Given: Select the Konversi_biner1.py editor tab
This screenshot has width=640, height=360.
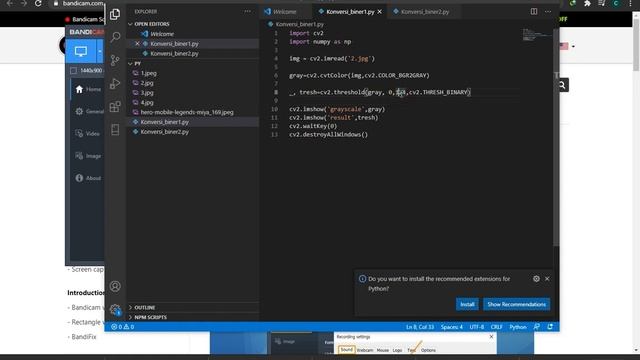Looking at the screenshot, I should 350,12.
